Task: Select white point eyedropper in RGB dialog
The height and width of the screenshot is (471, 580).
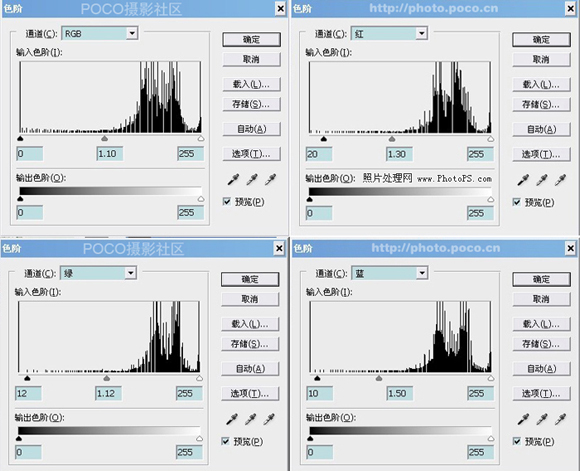Action: pos(270,180)
